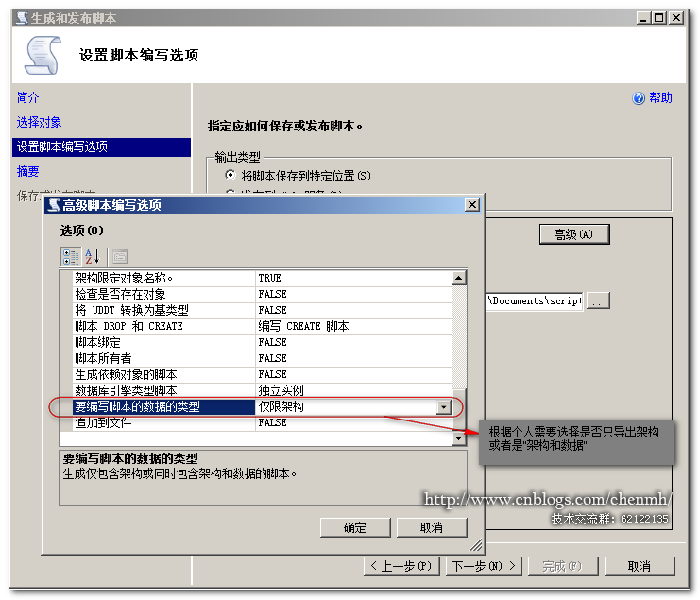Click the 追加到文件 FALSE value cell
Viewport: 700px width, 600px height.
[273, 423]
